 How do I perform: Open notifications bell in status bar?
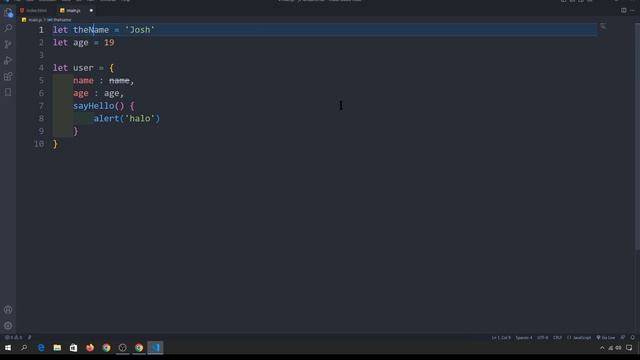tap(633, 338)
